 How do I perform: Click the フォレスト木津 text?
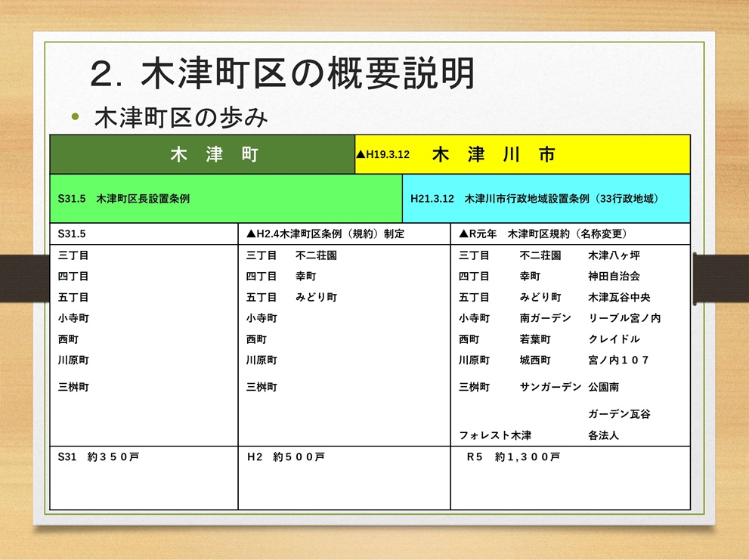pyautogui.click(x=495, y=435)
